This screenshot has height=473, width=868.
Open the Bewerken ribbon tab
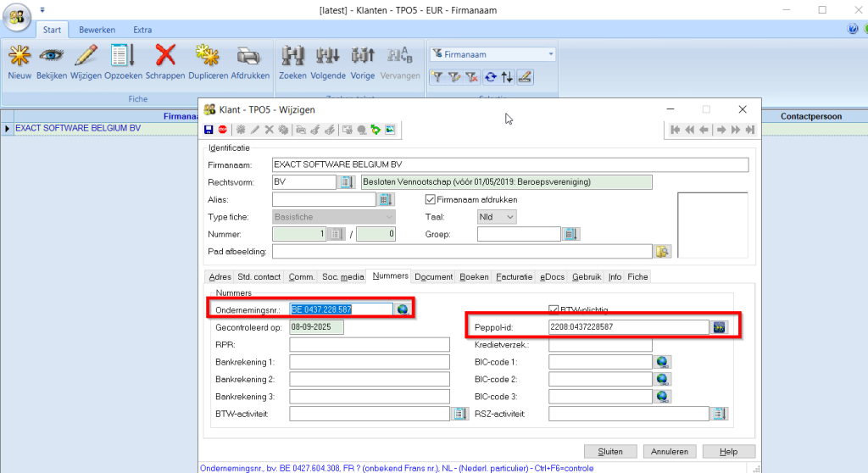97,30
